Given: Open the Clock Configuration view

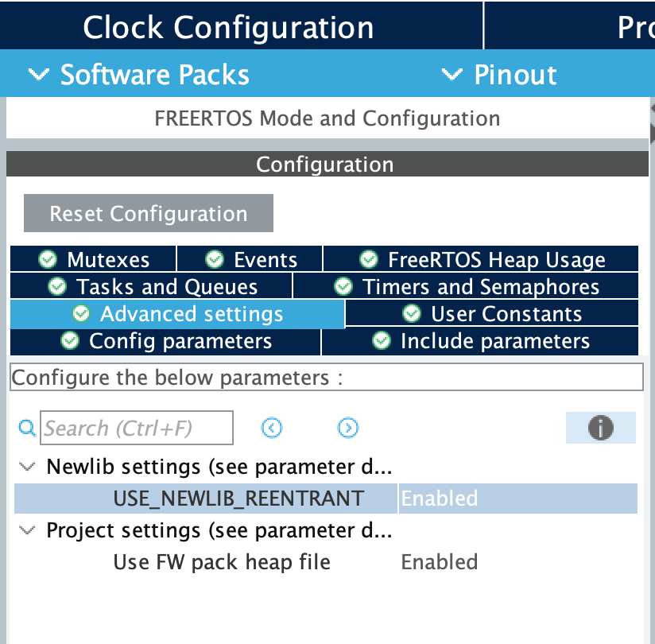Looking at the screenshot, I should tap(228, 27).
